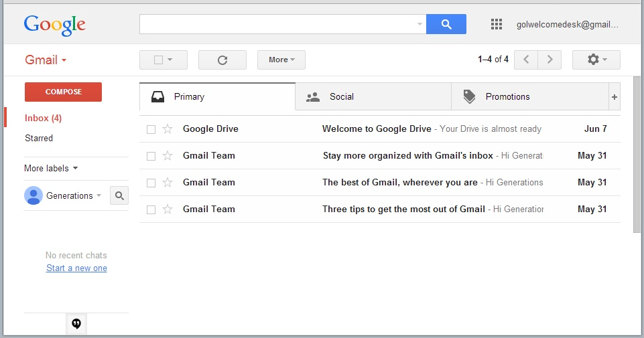The height and width of the screenshot is (338, 644).
Task: Click the 'Jun 7' date
Action: coord(595,129)
